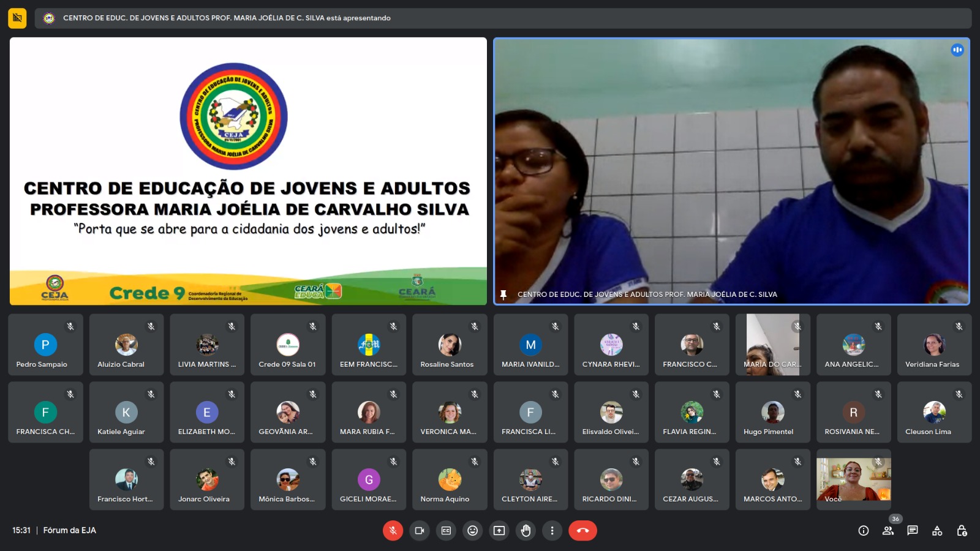Screen dimensions: 980x551
Task: Unmute your microphone with the red mic button
Action: pos(393,531)
